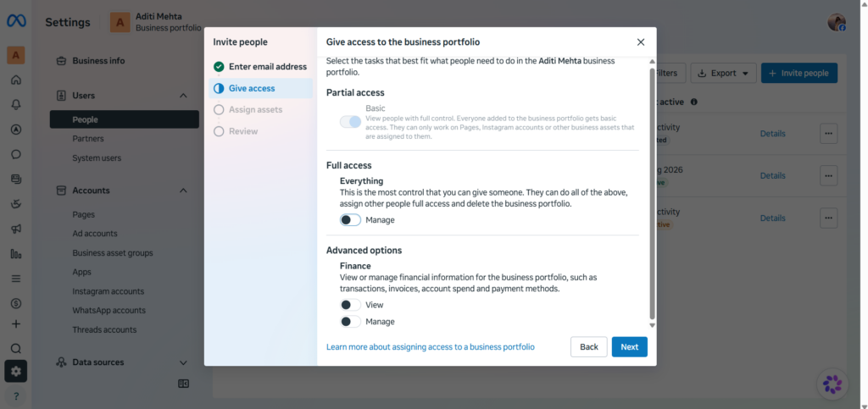Open the Meta AI assistant bubble
The image size is (868, 409).
[x=832, y=384]
